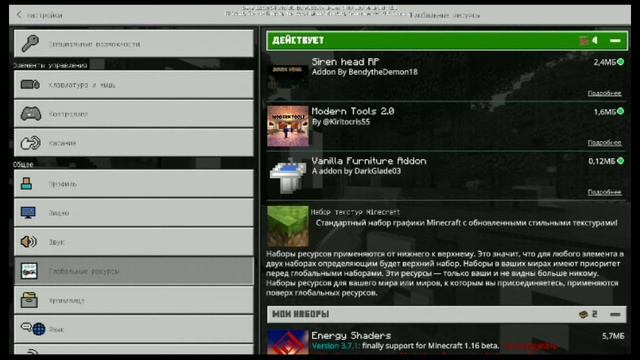Click the 'Version 3.7.1' text under Energy Shaders
Image resolution: width=640 pixels, height=360 pixels.
tap(336, 346)
